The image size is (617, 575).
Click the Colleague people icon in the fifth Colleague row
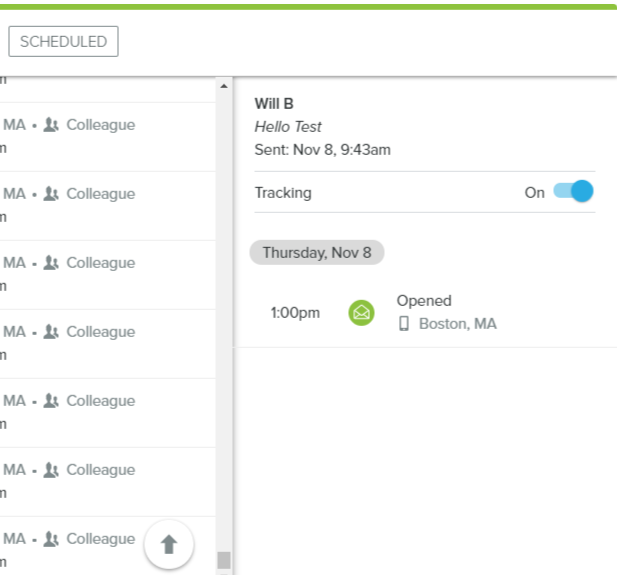click(x=52, y=401)
